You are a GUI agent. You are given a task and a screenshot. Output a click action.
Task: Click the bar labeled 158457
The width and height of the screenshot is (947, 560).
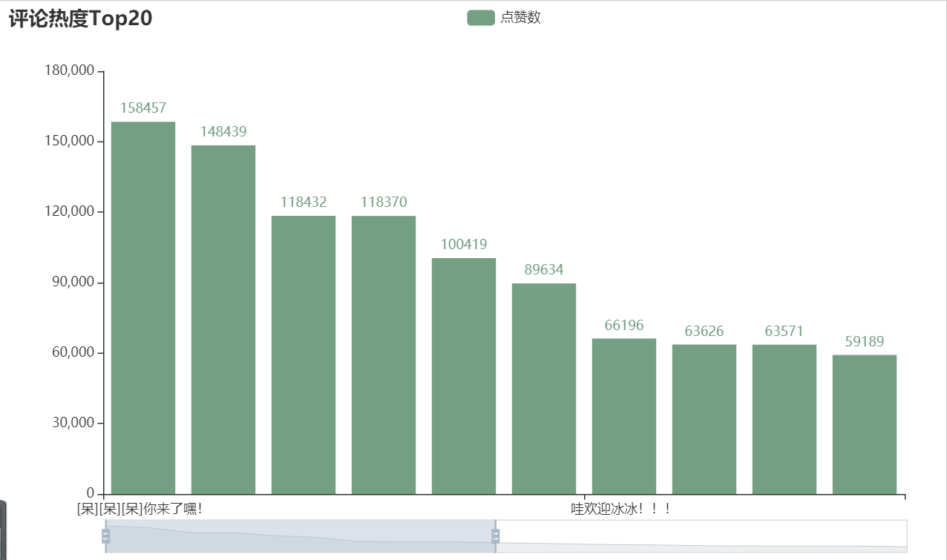coord(143,308)
